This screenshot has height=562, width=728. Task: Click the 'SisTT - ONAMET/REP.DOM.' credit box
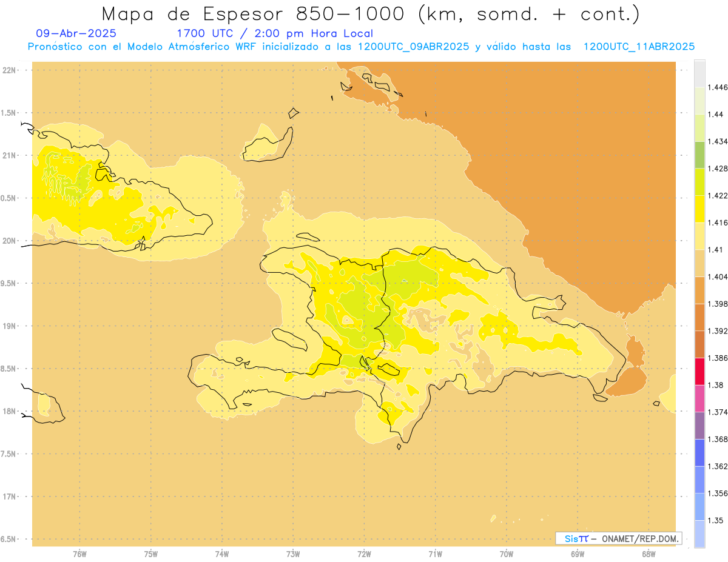(618, 538)
